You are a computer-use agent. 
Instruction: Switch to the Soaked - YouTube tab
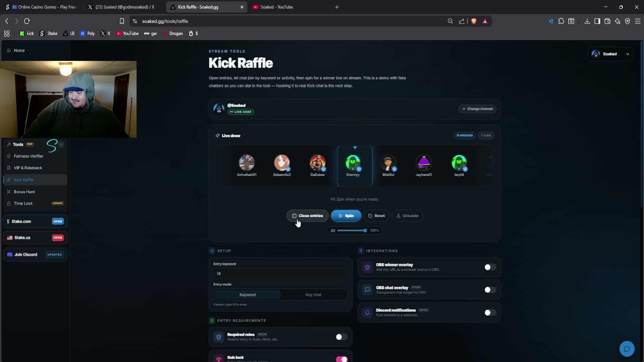289,7
